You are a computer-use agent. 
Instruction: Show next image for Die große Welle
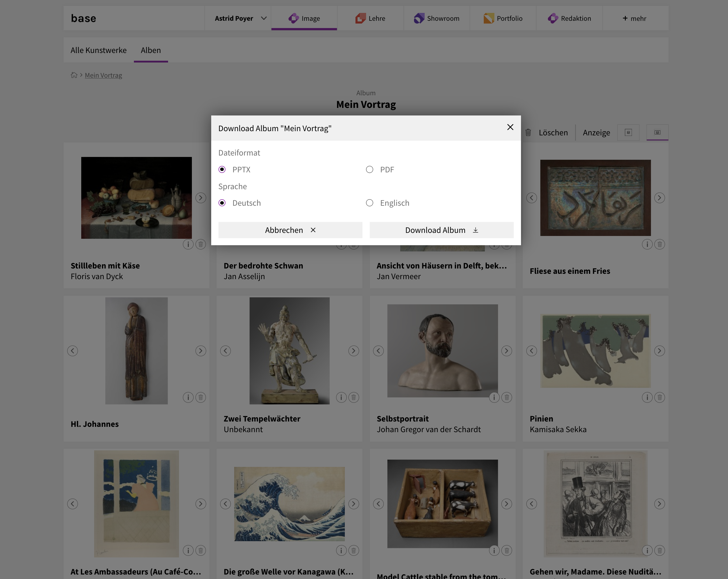tap(353, 504)
